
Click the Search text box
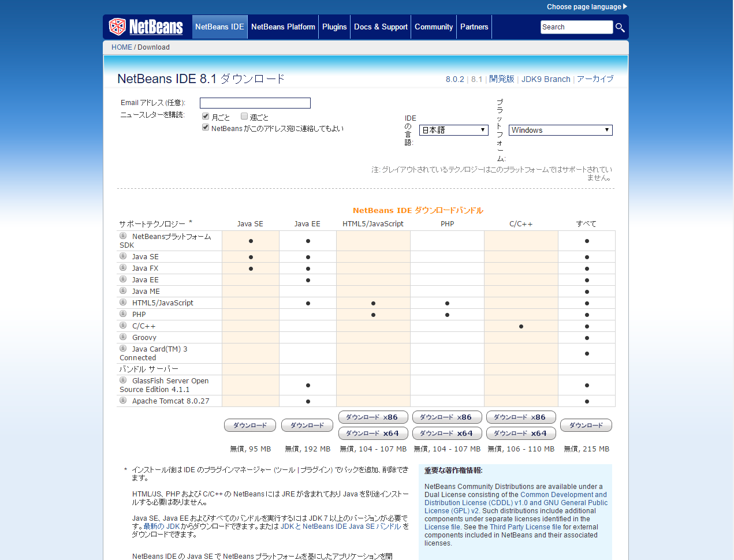coord(576,27)
